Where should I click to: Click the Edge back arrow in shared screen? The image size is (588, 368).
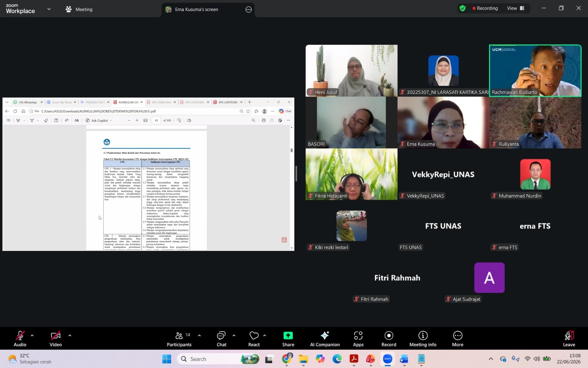coord(7,111)
